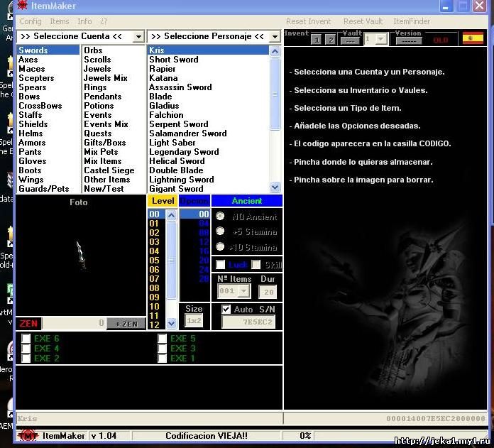Click the Reset Invent button

pyautogui.click(x=308, y=21)
